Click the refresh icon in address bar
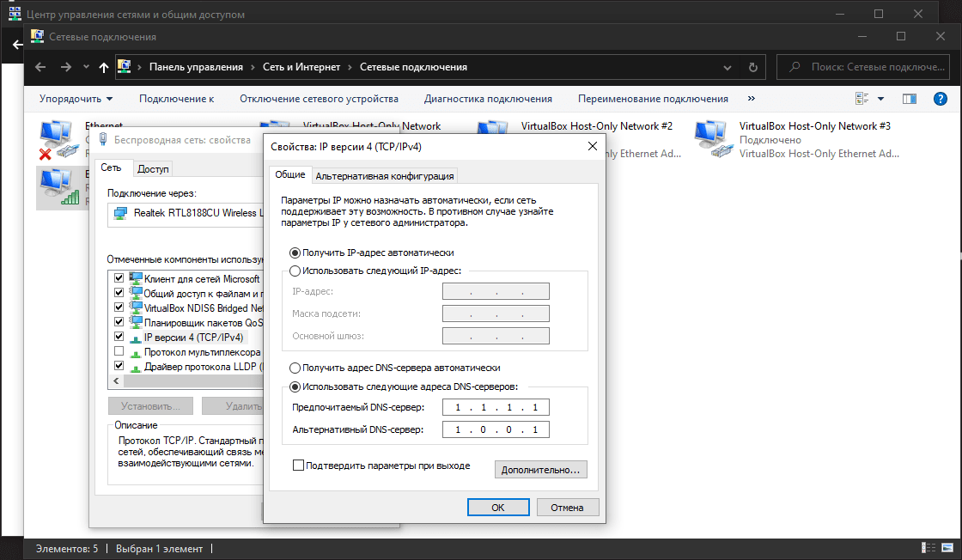The height and width of the screenshot is (560, 962). coord(753,67)
